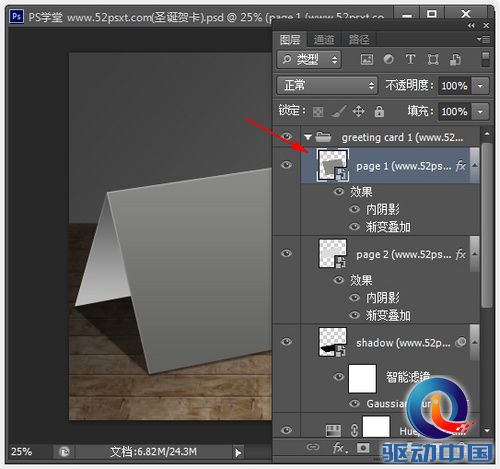
Task: Hide the page 2 layer
Action: tap(286, 253)
